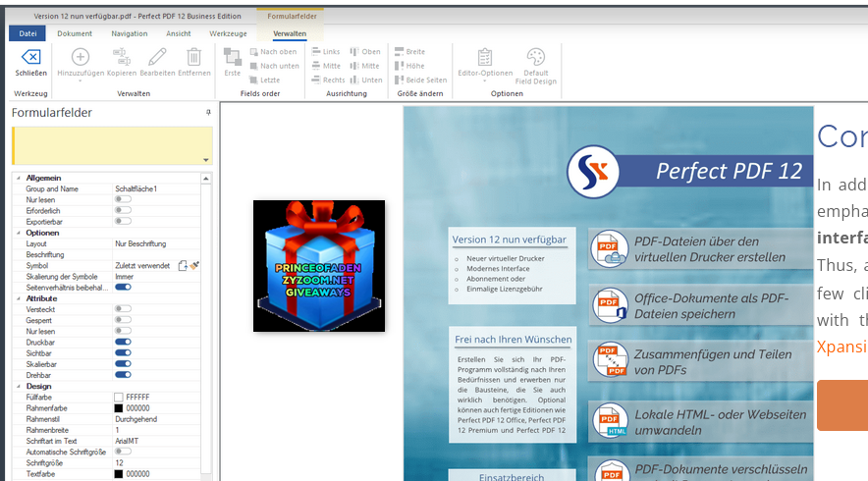The height and width of the screenshot is (481, 868).
Task: Toggle Automatische Schriftgröße switch
Action: coord(123,452)
